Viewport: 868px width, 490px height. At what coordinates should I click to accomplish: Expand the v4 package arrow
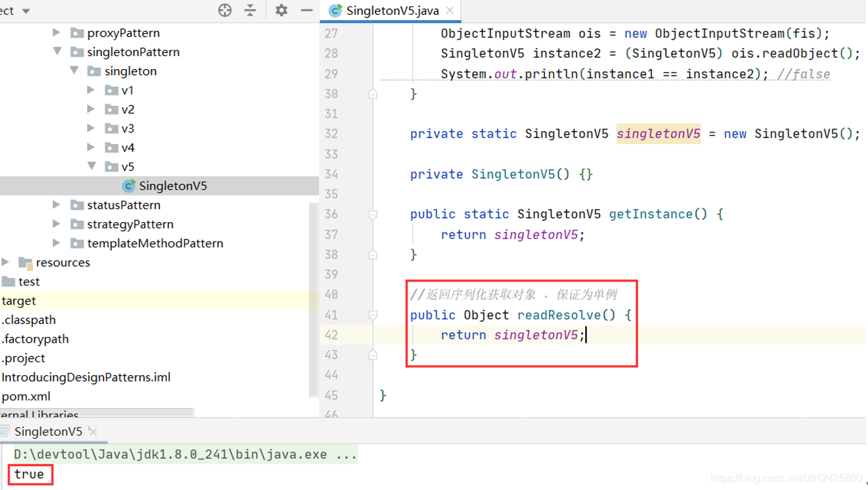91,147
